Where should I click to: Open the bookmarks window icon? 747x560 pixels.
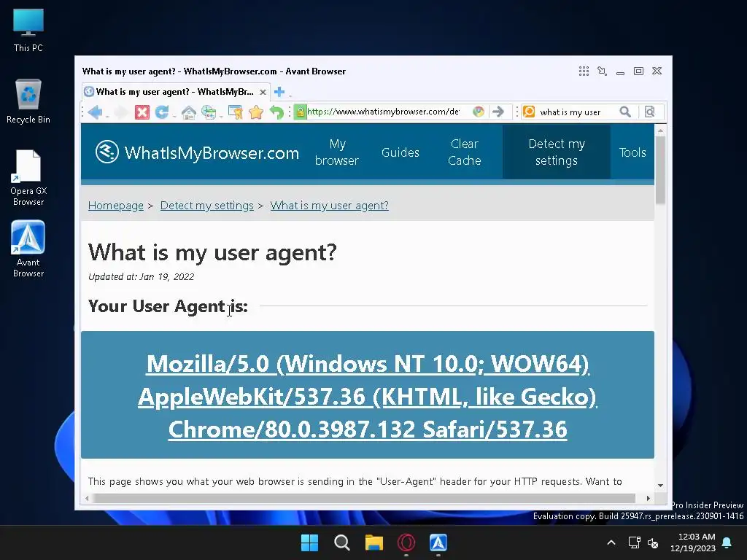[236, 112]
